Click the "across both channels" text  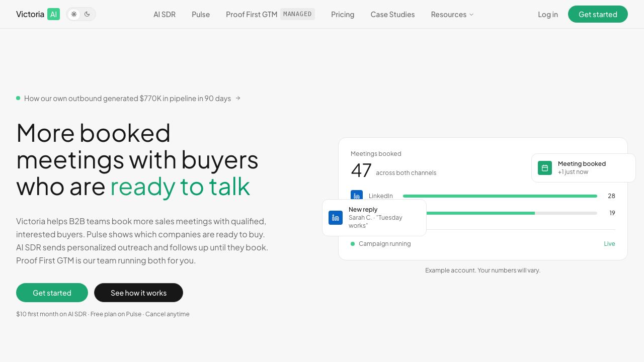[406, 173]
